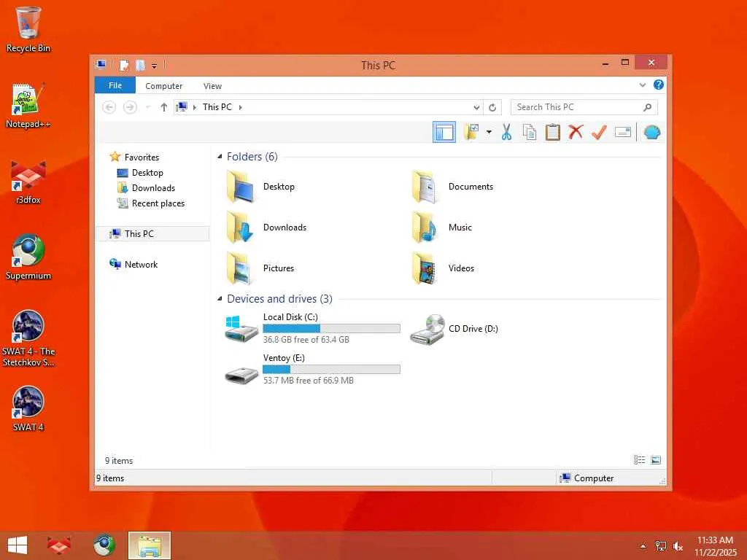Screen dimensions: 747x560
Task: Collapse the Folders (6) group
Action: tap(220, 156)
